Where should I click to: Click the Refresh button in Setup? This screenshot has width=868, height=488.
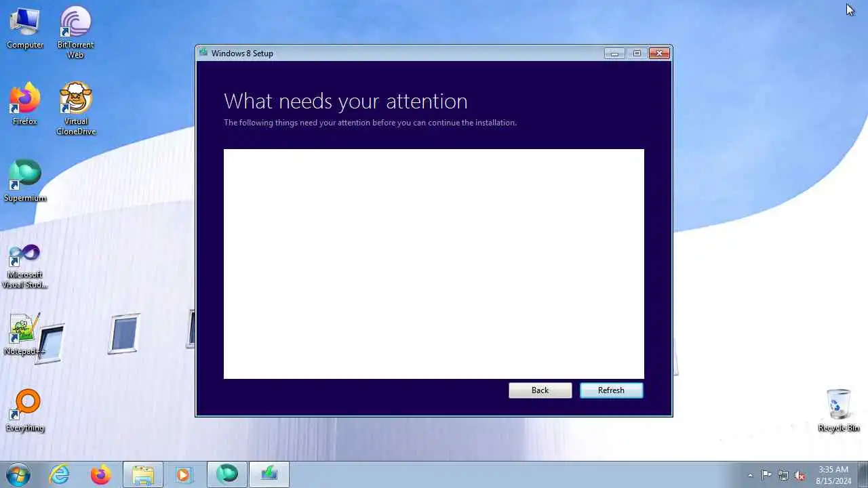(611, 390)
